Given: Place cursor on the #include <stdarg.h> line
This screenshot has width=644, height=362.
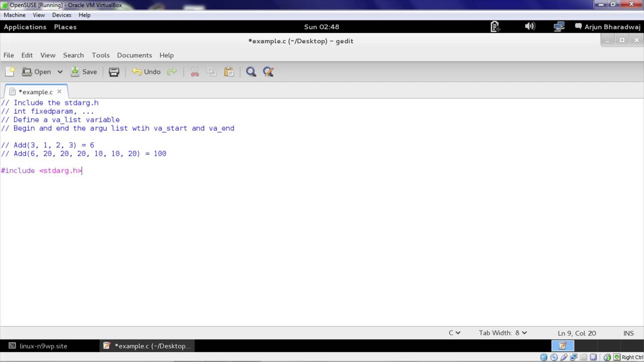Looking at the screenshot, I should (41, 171).
